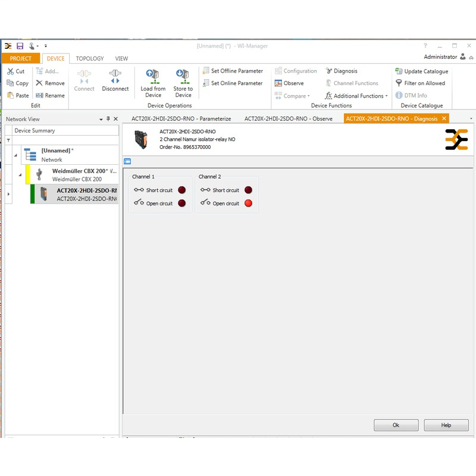This screenshot has height=476, width=476.
Task: Switch to the TOPOLOGY ribbon tab
Action: 90,58
